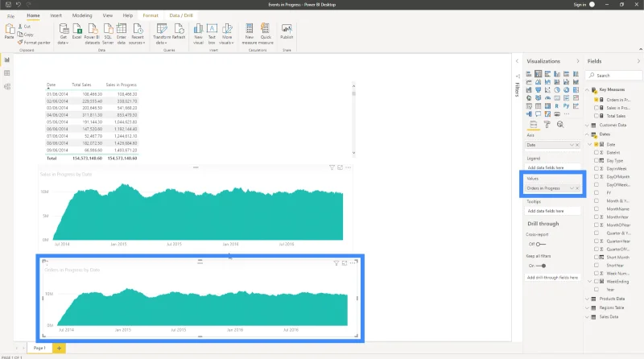Screen dimensions: 644x359
Task: Switch to the Data / Drill ribbon tab
Action: point(181,15)
